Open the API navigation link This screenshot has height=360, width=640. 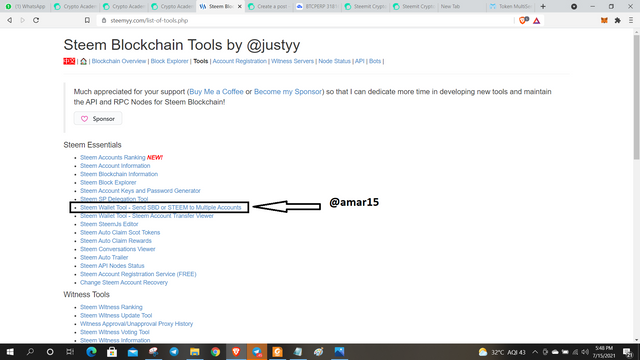[360, 61]
